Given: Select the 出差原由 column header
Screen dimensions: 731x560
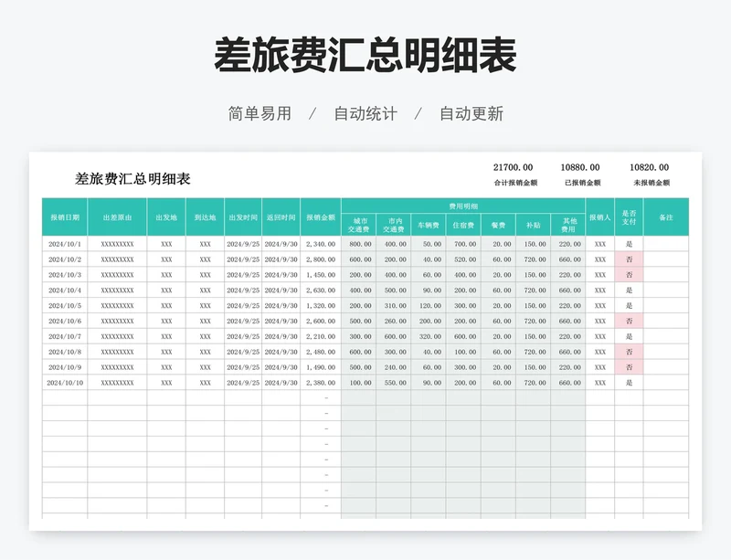Looking at the screenshot, I should tap(117, 217).
